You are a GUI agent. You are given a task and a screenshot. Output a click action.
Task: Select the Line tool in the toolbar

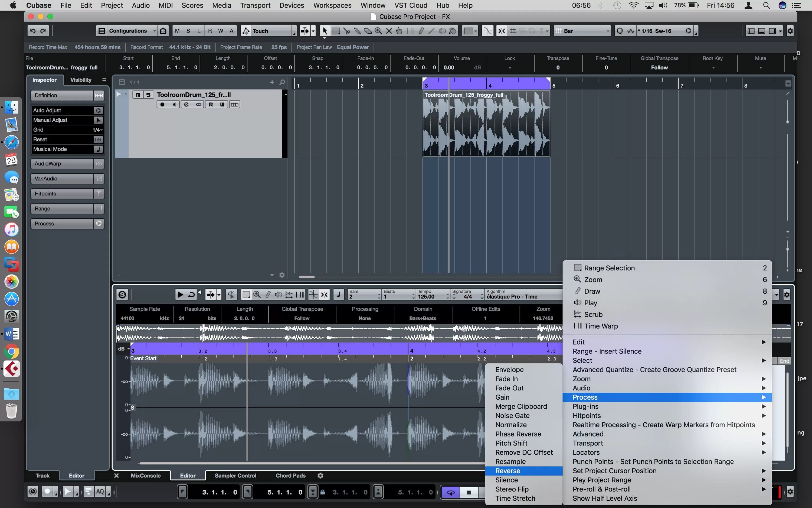pyautogui.click(x=431, y=31)
